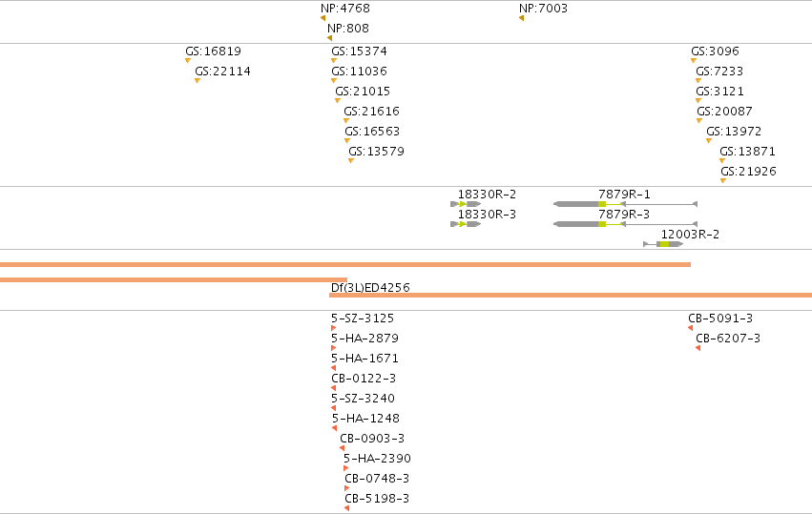Screen dimensions: 812x514
Task: Click the GS:13579 insertion label
Action: click(377, 152)
